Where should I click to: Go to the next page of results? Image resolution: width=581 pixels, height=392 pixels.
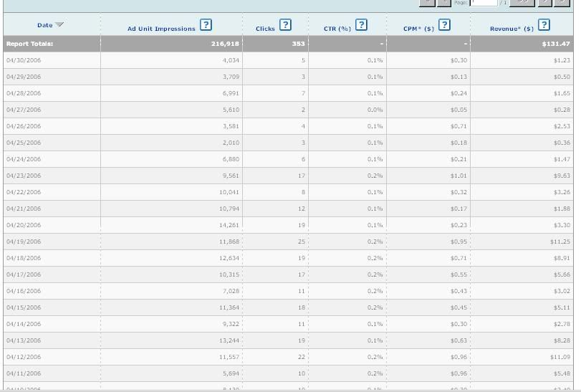544,3
